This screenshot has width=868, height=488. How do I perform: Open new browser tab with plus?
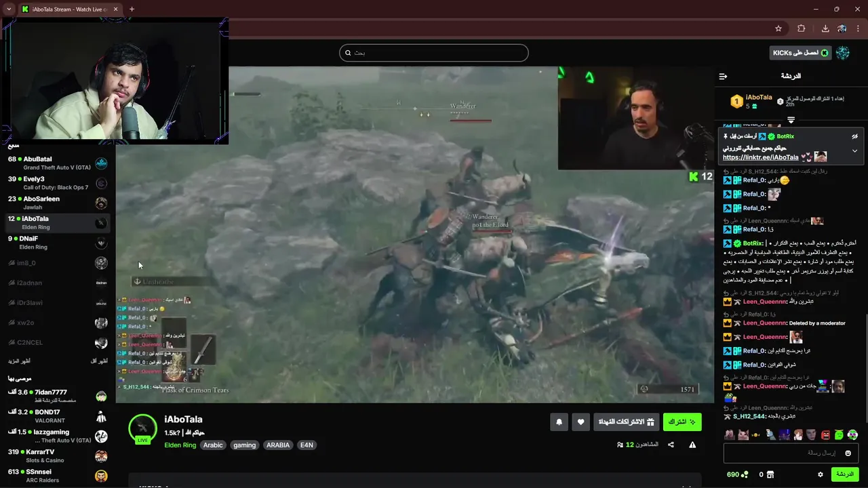(x=132, y=9)
